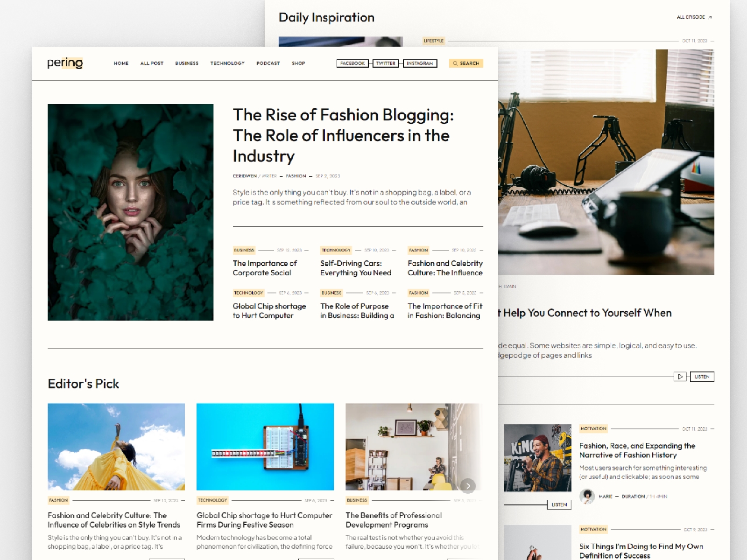This screenshot has width=747, height=560.
Task: Click the magnifier icon in the Search button
Action: pos(455,63)
